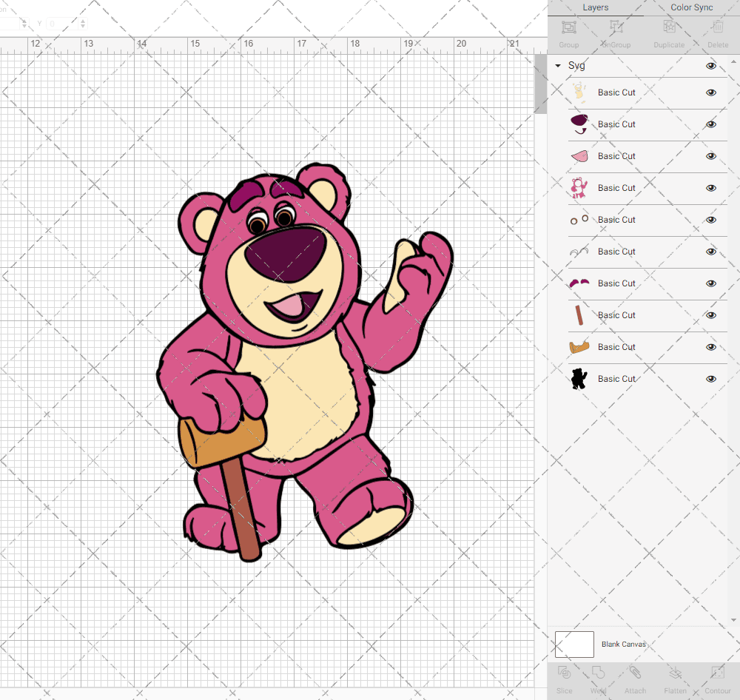Viewport: 740px width, 700px height.
Task: Select the black silhouette layer thumbnail
Action: pyautogui.click(x=579, y=379)
